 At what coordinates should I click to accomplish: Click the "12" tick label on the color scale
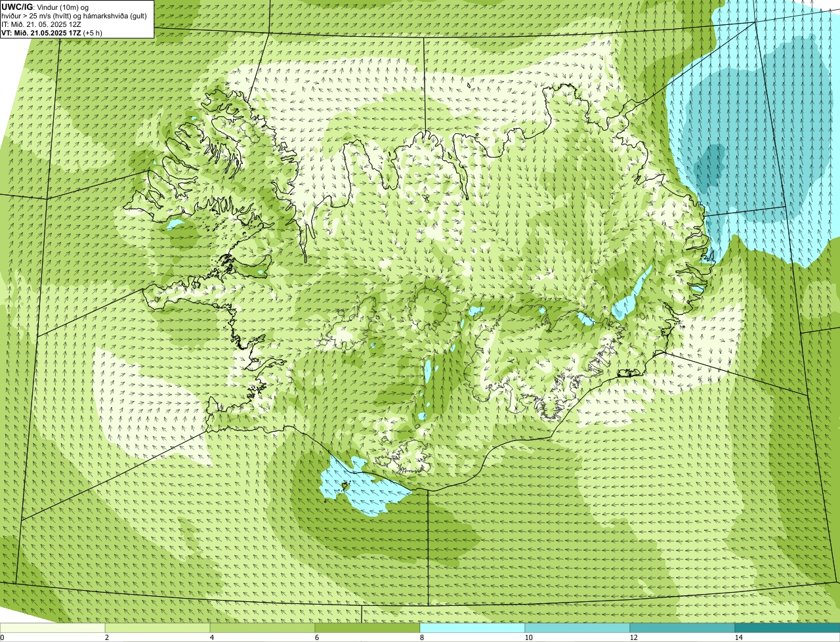point(633,637)
